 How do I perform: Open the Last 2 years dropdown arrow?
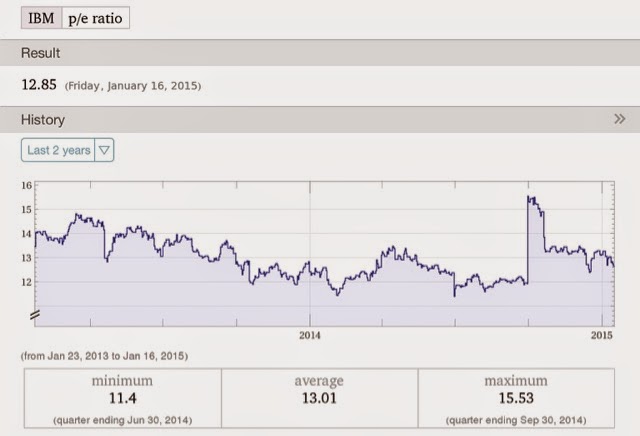(104, 150)
